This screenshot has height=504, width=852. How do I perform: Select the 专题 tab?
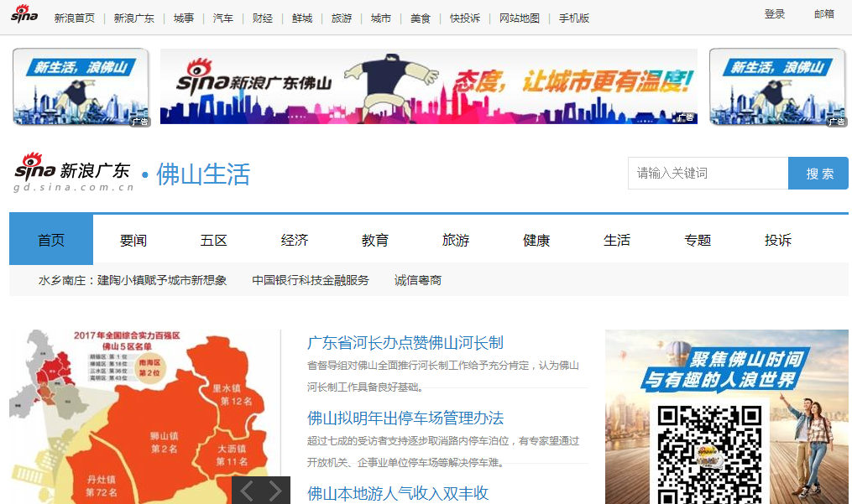click(698, 240)
